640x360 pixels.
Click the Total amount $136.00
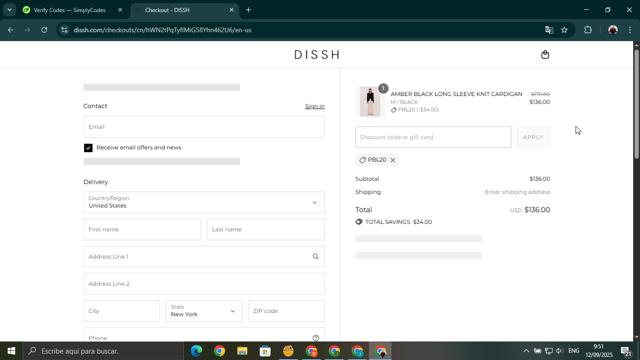point(537,210)
